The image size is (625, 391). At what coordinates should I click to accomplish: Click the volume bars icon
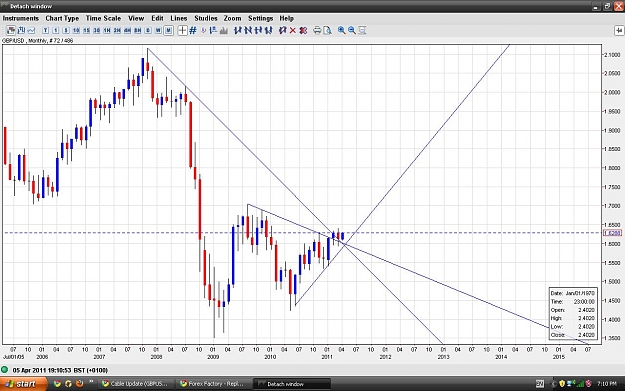(x=224, y=30)
